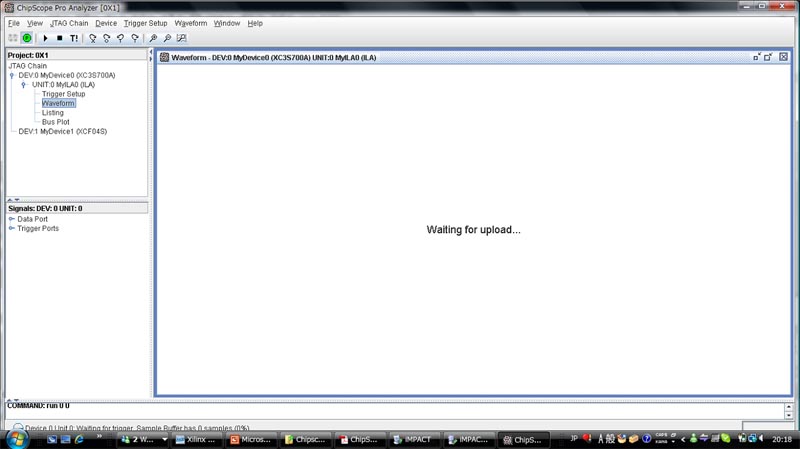
Task: Click the JP language bar indicator
Action: pyautogui.click(x=573, y=438)
